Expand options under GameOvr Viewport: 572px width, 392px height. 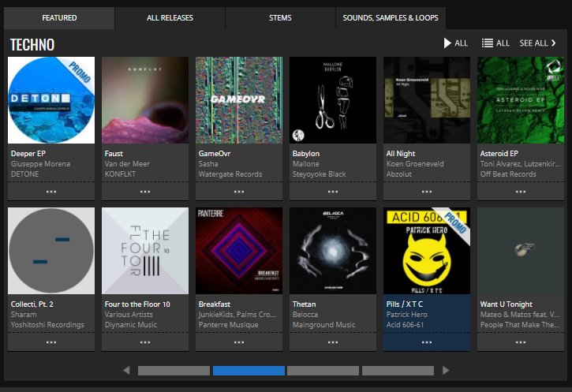[239, 192]
